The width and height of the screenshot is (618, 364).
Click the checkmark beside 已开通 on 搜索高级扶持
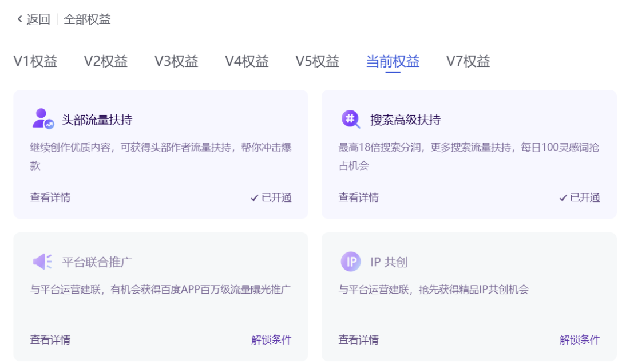coord(562,197)
